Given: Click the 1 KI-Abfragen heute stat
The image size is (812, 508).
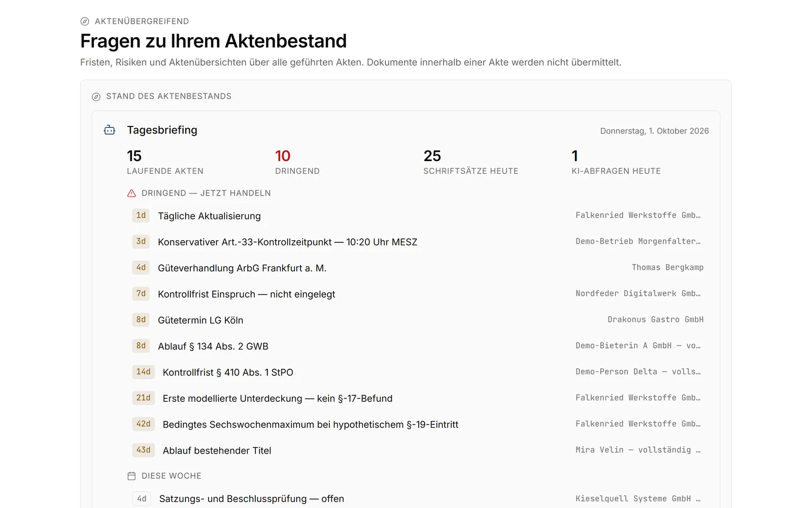Looking at the screenshot, I should [616, 162].
